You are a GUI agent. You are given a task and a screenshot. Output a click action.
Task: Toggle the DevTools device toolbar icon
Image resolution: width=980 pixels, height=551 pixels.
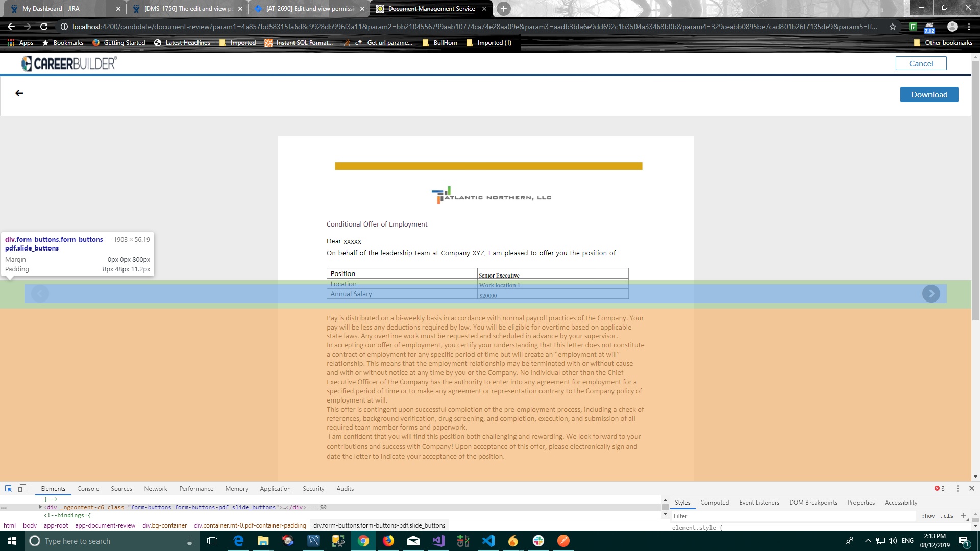[22, 489]
